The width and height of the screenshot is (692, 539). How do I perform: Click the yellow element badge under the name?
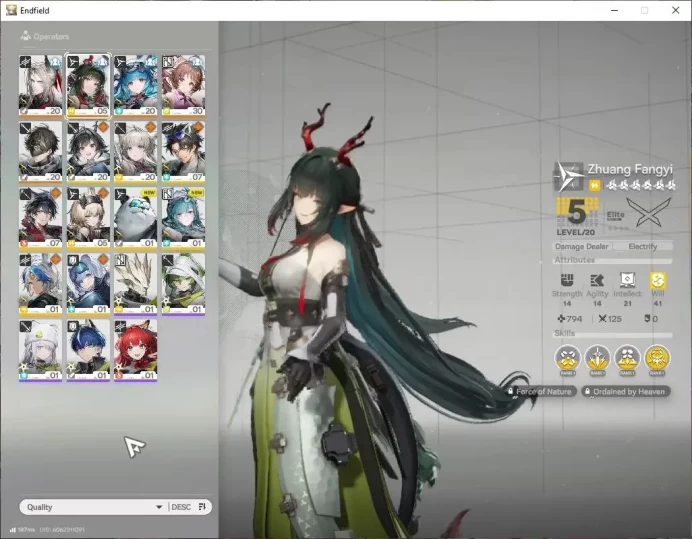[x=594, y=185]
